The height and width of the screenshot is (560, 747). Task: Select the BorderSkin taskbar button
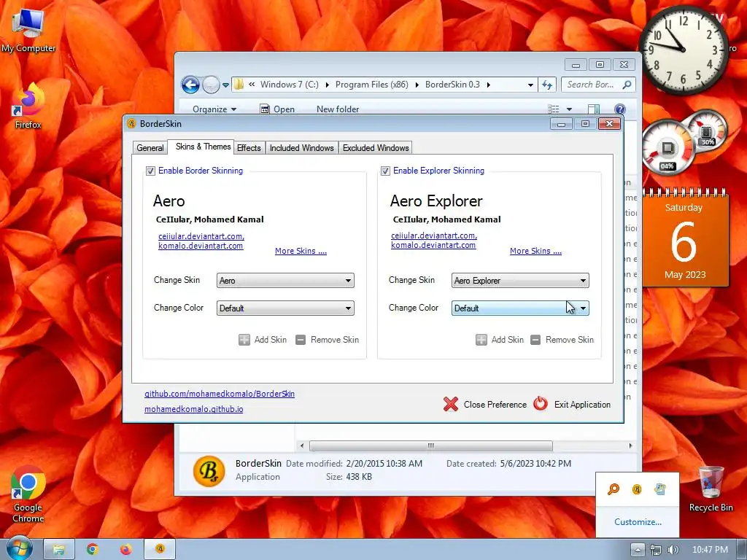tap(160, 549)
